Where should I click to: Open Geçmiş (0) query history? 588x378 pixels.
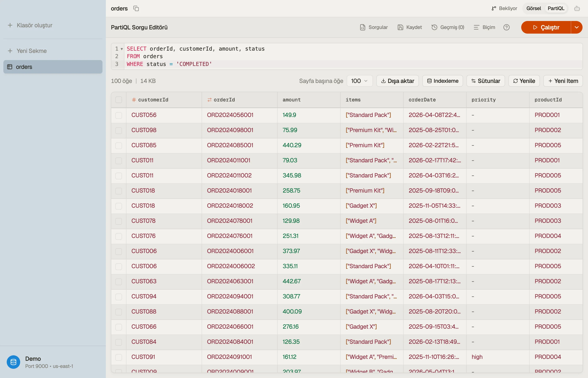click(448, 27)
